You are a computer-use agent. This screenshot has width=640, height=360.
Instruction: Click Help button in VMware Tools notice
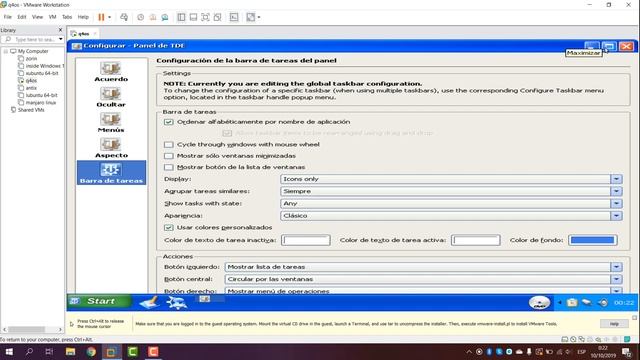pyautogui.click(x=614, y=324)
